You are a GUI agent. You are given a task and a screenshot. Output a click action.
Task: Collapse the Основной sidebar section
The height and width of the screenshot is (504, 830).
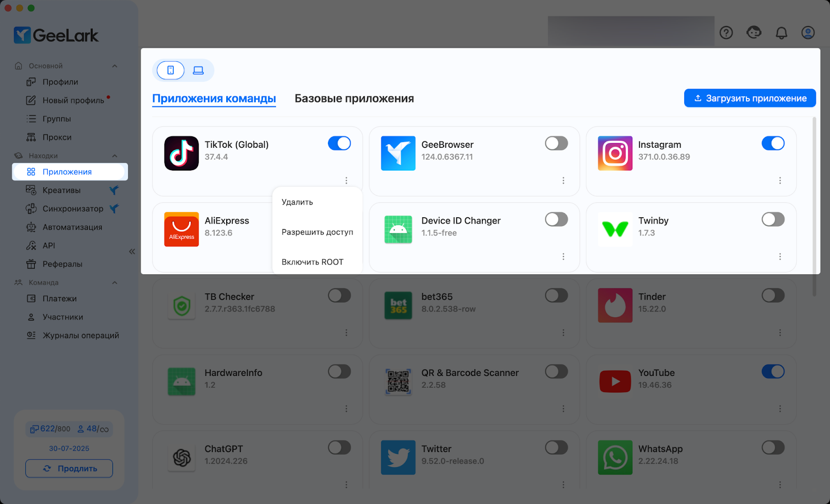(115, 66)
